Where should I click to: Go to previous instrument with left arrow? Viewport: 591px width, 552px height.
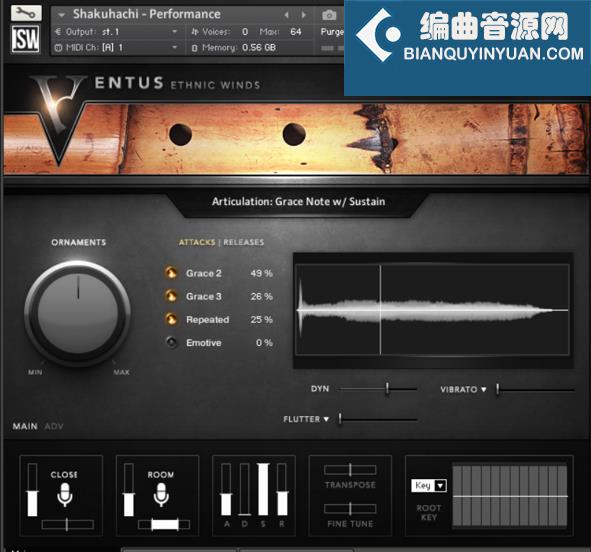click(286, 15)
